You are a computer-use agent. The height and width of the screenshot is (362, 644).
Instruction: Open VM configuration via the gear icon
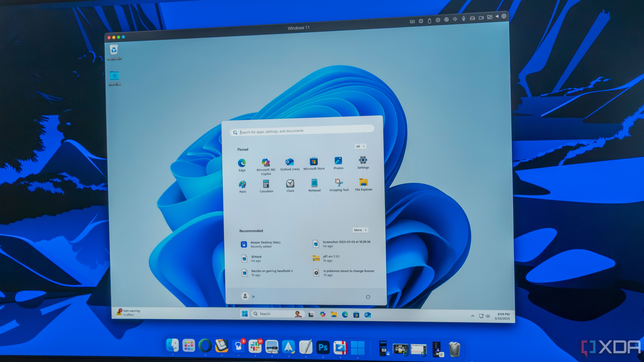click(504, 16)
